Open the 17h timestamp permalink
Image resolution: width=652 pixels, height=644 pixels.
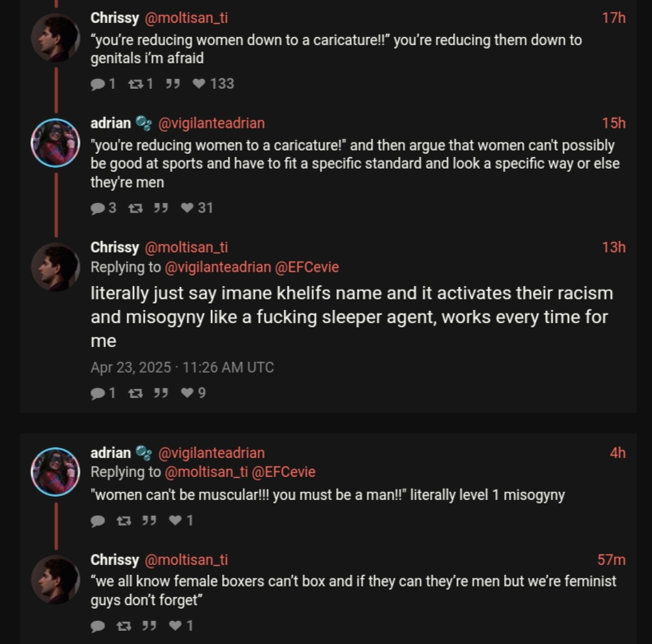click(x=613, y=17)
